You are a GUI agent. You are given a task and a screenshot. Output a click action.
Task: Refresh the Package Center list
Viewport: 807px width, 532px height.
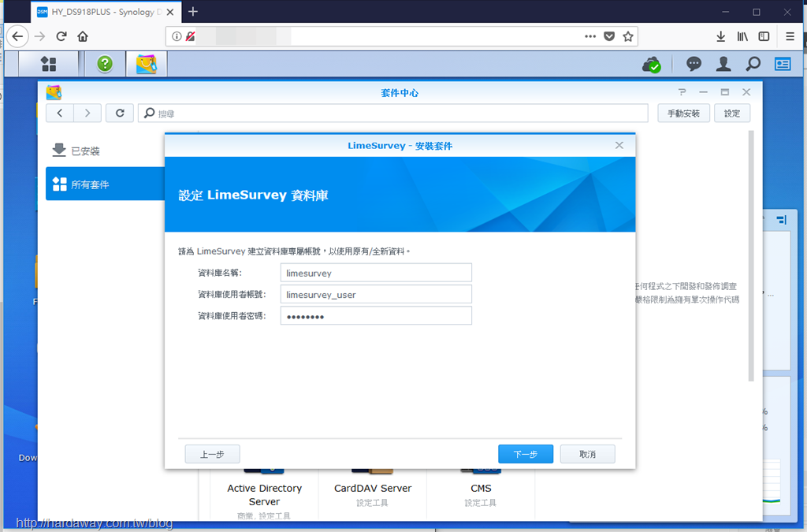pos(120,113)
